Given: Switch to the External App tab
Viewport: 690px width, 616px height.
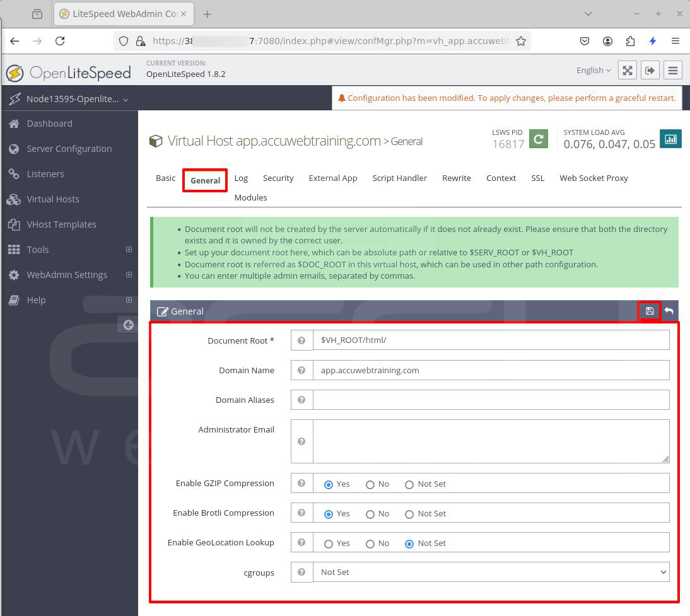Looking at the screenshot, I should (332, 178).
